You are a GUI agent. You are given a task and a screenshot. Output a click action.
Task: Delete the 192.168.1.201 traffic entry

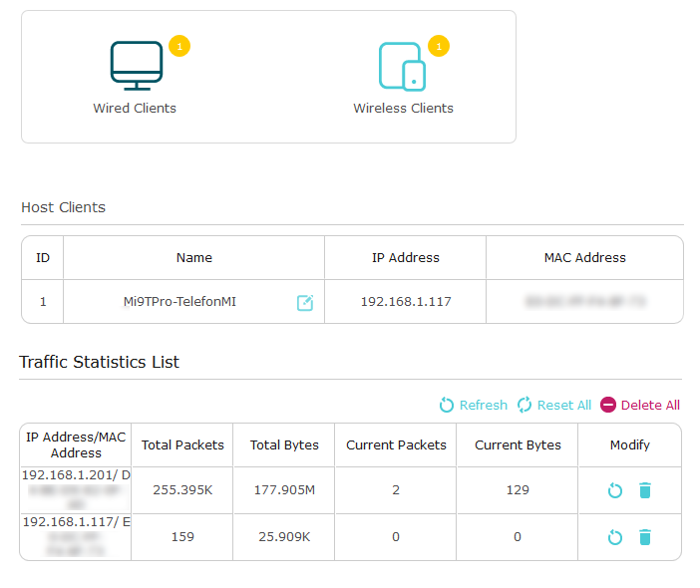coord(645,490)
